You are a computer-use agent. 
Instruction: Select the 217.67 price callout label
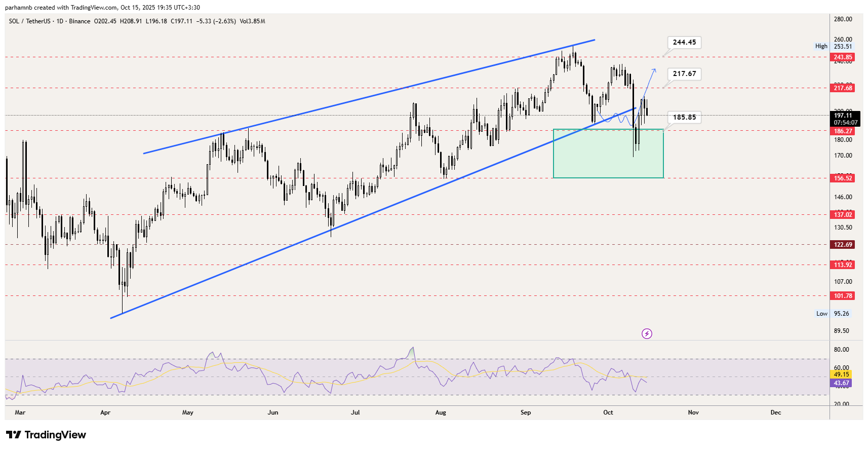pyautogui.click(x=684, y=74)
